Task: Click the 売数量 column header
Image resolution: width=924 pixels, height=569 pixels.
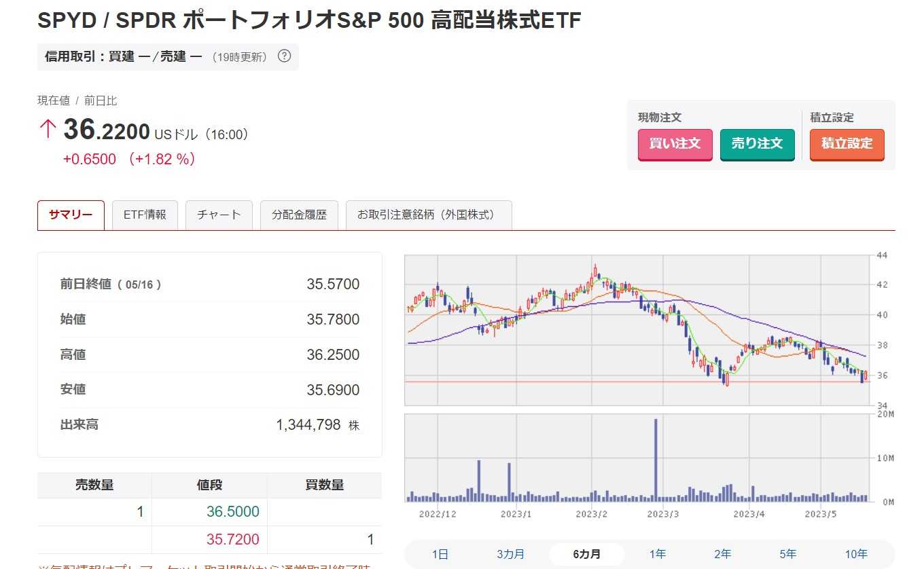Action: coord(94,485)
